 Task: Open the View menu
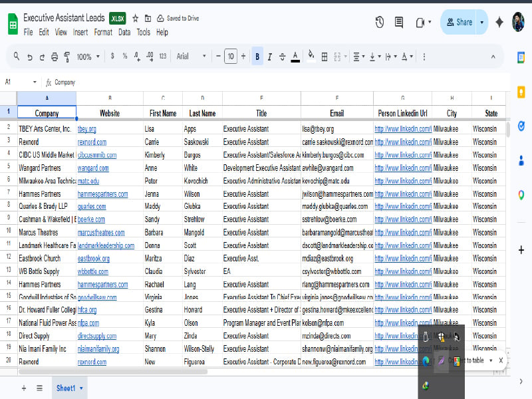(x=61, y=32)
